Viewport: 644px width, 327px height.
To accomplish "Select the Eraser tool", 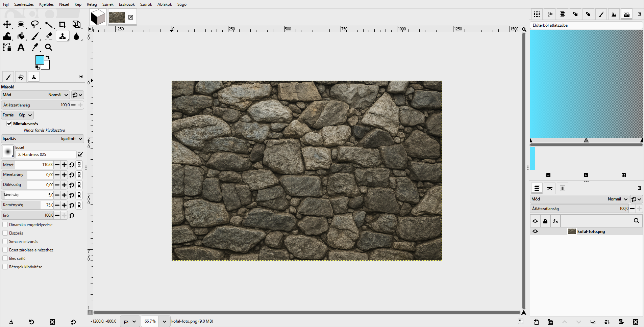I will tap(49, 36).
